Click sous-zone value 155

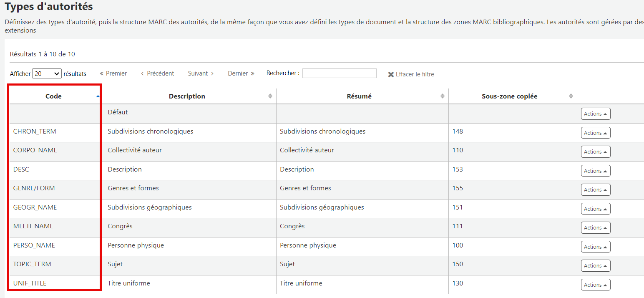tap(458, 188)
